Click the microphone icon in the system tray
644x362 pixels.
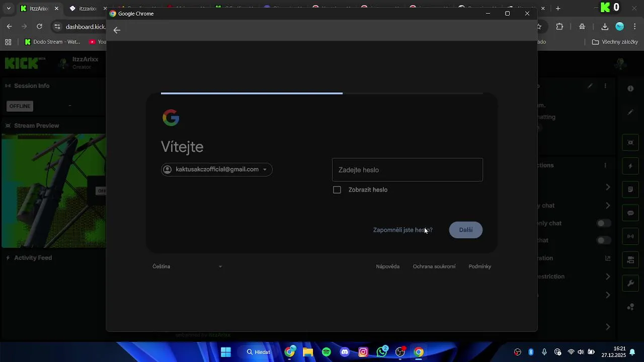(544, 352)
